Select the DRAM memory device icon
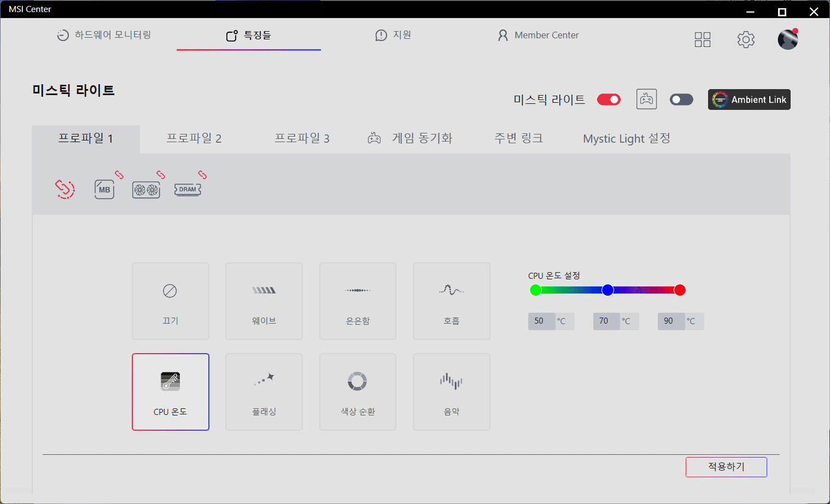 pos(188,190)
